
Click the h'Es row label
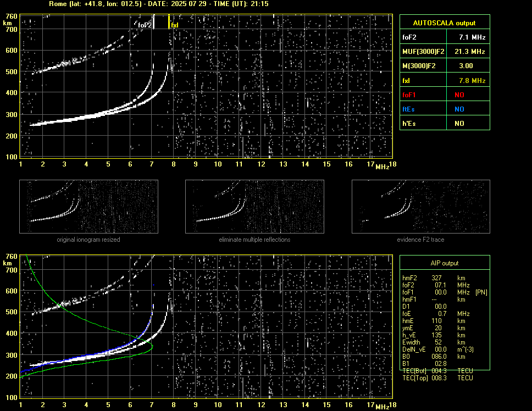tap(409, 124)
